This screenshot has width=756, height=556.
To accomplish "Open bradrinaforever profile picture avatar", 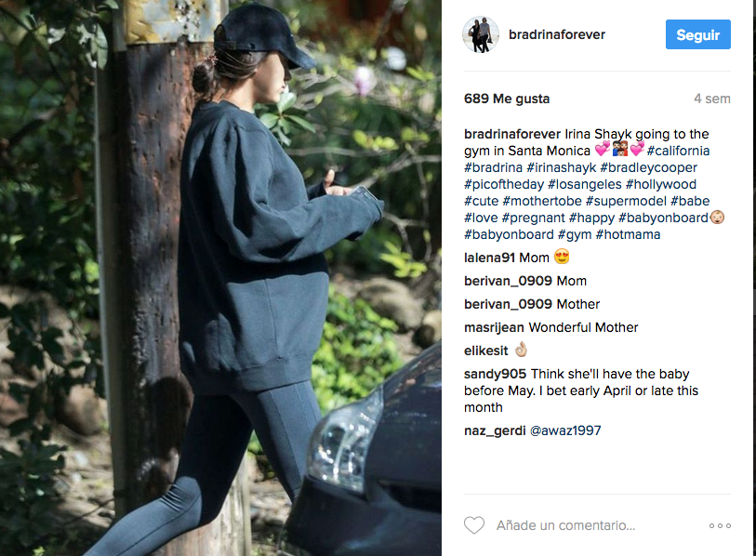I will [x=480, y=34].
